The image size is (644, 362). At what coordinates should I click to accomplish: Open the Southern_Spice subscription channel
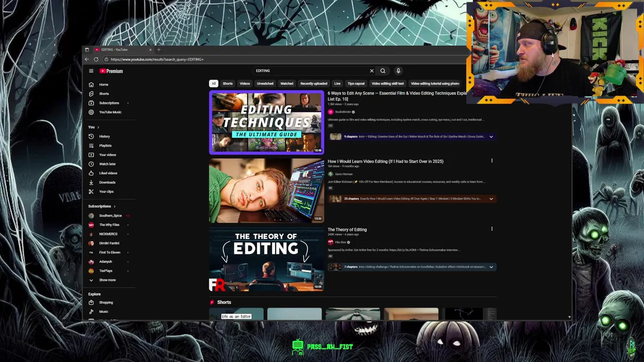[110, 216]
